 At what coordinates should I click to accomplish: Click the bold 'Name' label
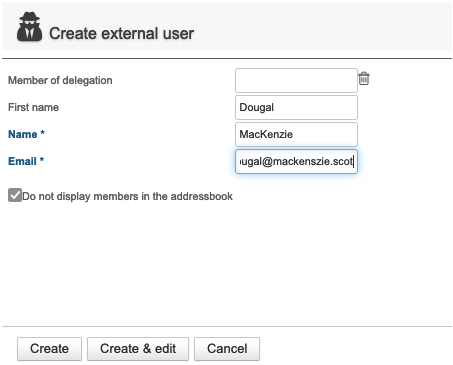pyautogui.click(x=22, y=134)
